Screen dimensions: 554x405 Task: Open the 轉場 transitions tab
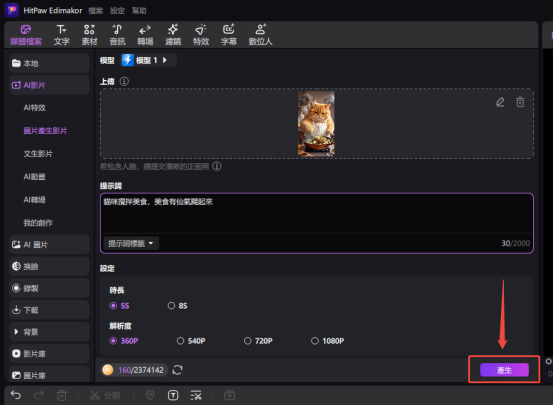pyautogui.click(x=145, y=35)
